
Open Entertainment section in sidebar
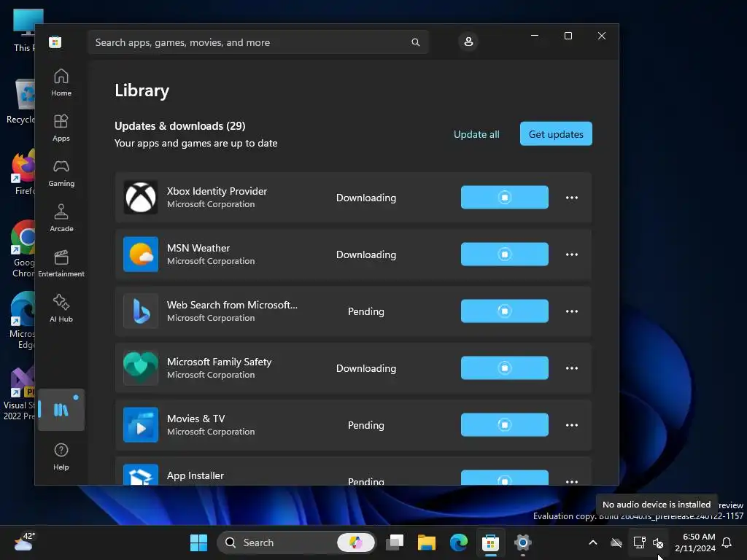[61, 263]
